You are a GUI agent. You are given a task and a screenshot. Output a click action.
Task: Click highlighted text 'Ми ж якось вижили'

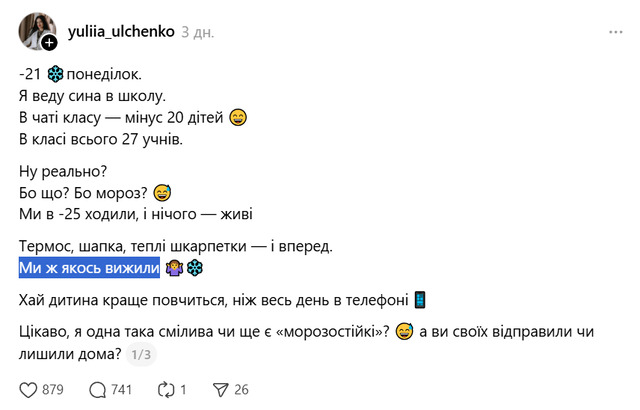pyautogui.click(x=89, y=268)
